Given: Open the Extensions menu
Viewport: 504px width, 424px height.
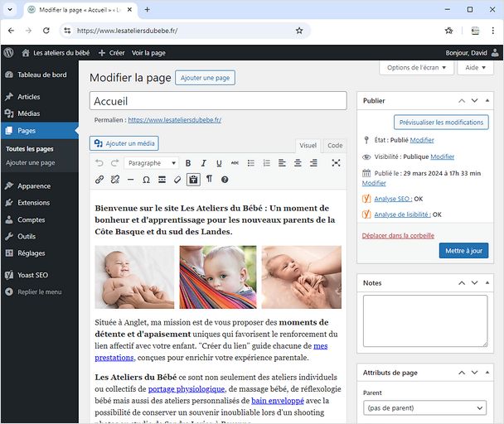Looking at the screenshot, I should (x=39, y=203).
